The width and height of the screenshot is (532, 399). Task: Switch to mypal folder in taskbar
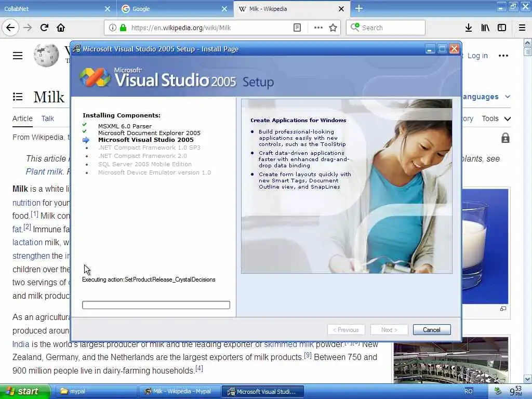tap(96, 391)
